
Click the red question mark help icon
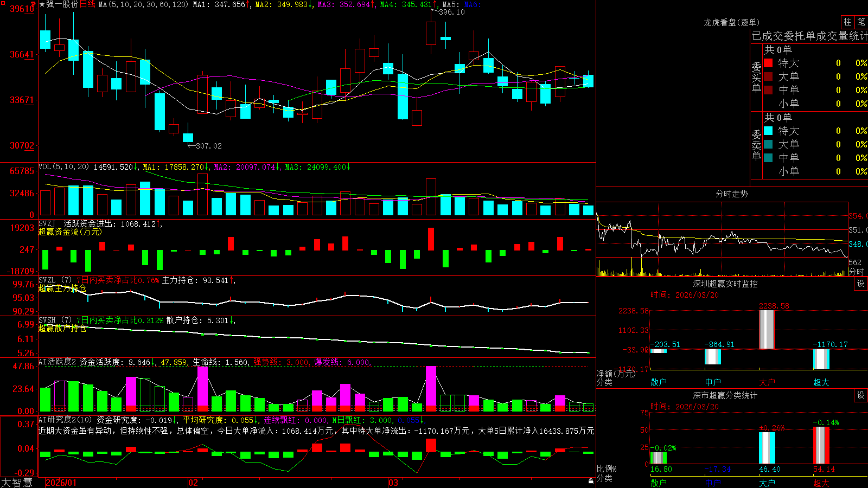tap(34, 4)
